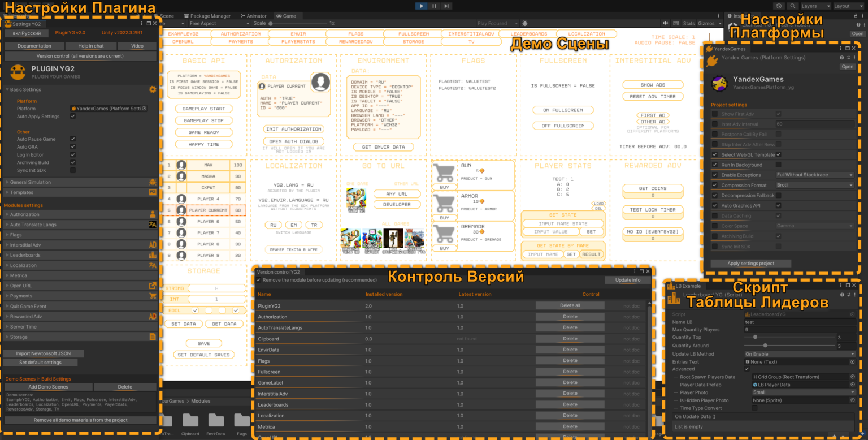This screenshot has width=868, height=440.
Task: Click the Documentation button
Action: tap(34, 46)
